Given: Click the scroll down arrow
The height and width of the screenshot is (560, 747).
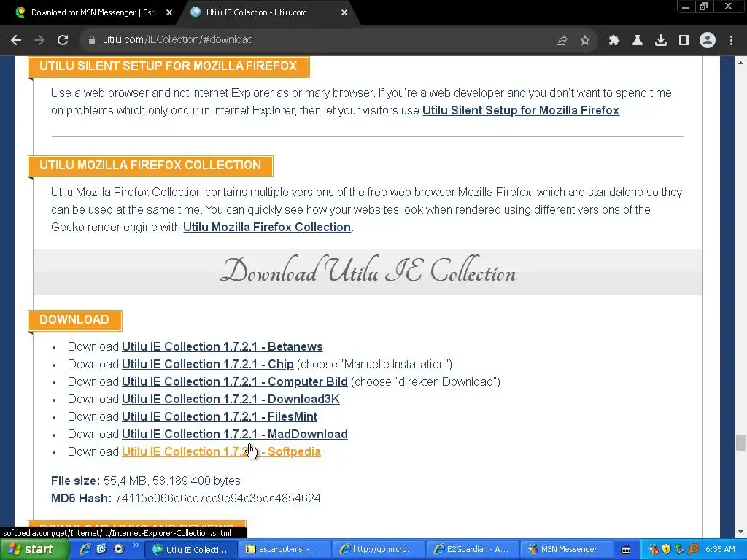Looking at the screenshot, I should (741, 532).
